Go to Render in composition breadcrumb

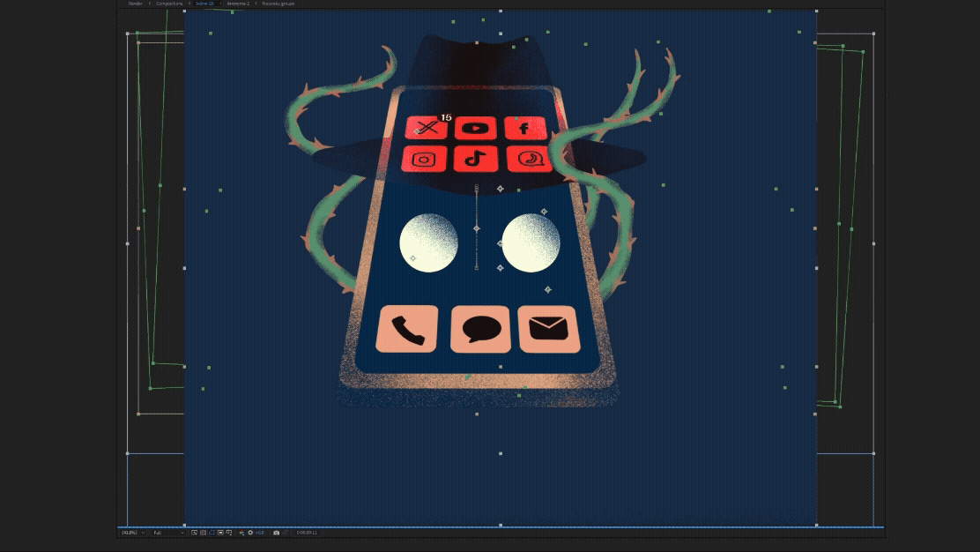pyautogui.click(x=135, y=4)
